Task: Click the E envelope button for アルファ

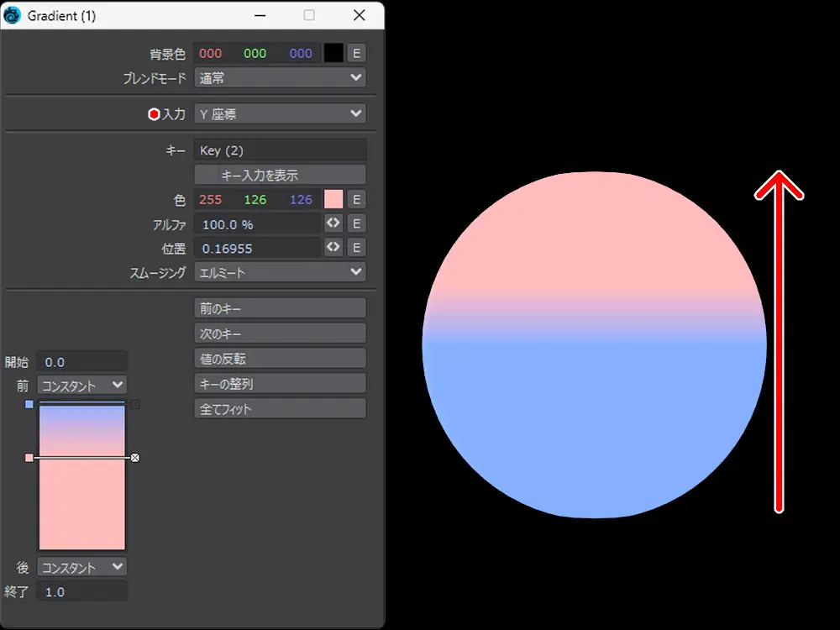Action: pos(356,223)
